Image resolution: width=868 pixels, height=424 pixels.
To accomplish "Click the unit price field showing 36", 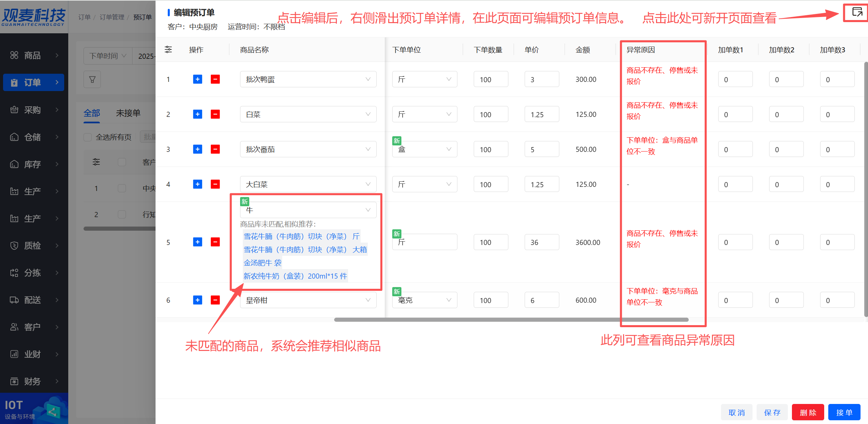I will coord(541,242).
